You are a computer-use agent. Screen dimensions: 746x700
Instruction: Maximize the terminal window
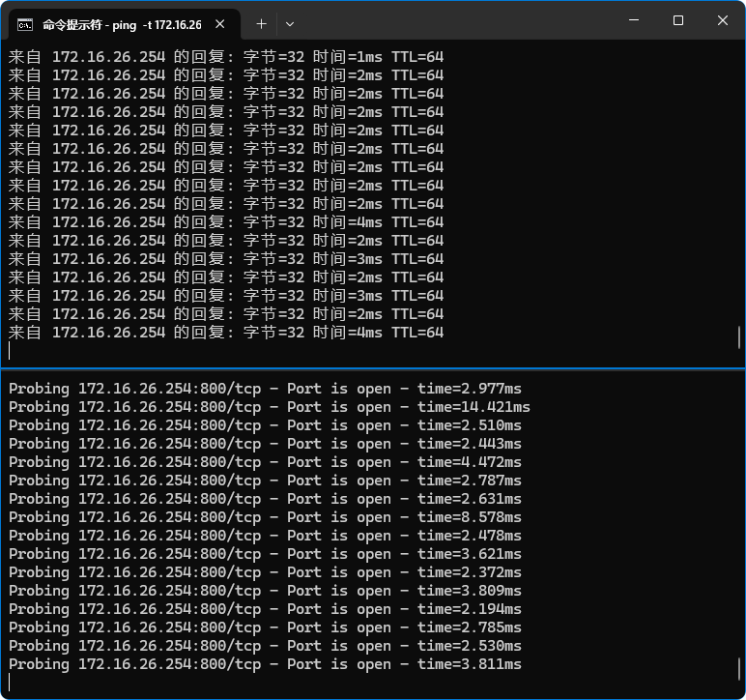[678, 20]
